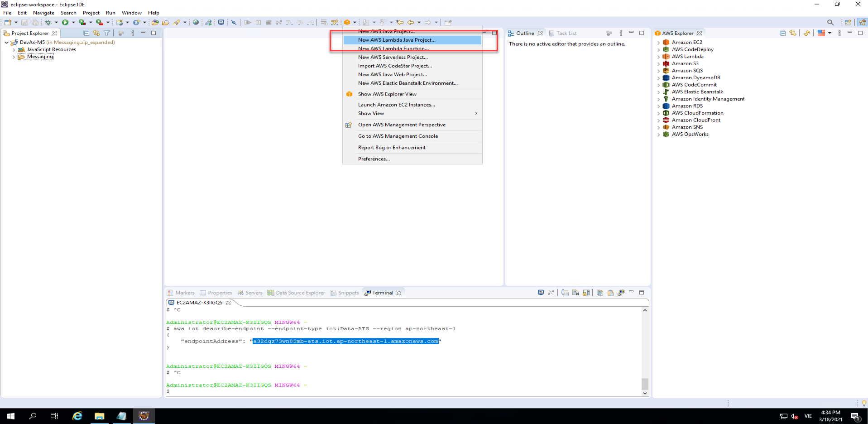Click the Save toolbar icon
The width and height of the screenshot is (868, 424).
pos(24,22)
